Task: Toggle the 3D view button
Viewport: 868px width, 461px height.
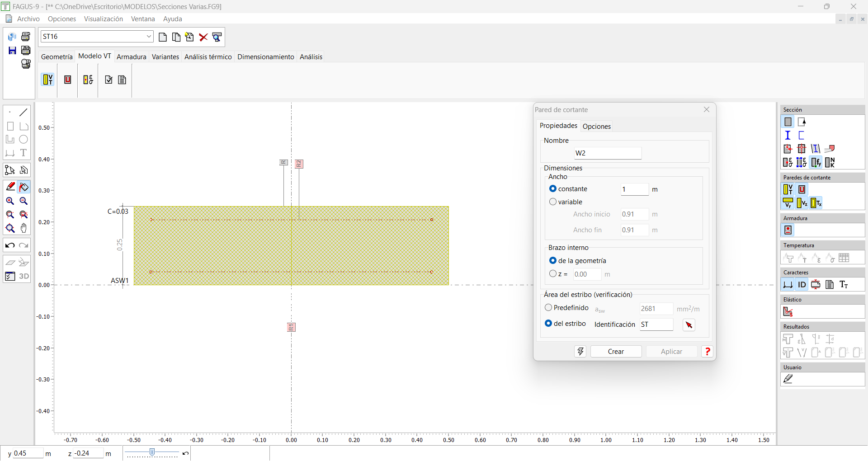Action: click(x=24, y=276)
